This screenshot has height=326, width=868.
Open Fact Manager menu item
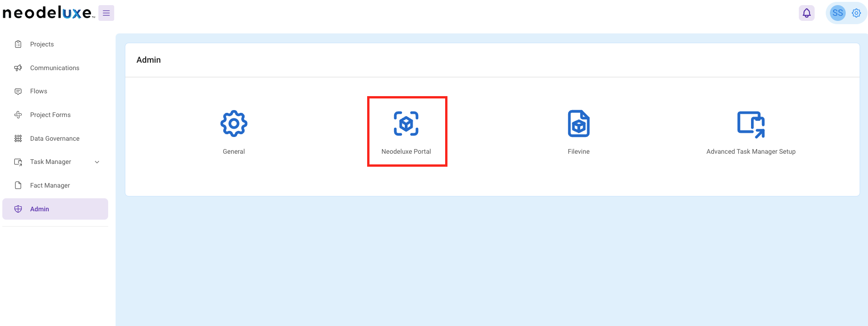point(55,185)
